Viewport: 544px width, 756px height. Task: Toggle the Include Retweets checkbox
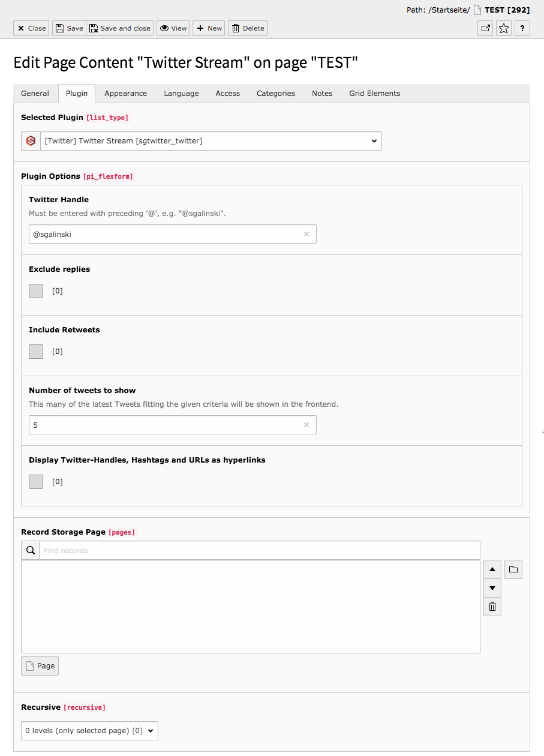click(x=36, y=352)
